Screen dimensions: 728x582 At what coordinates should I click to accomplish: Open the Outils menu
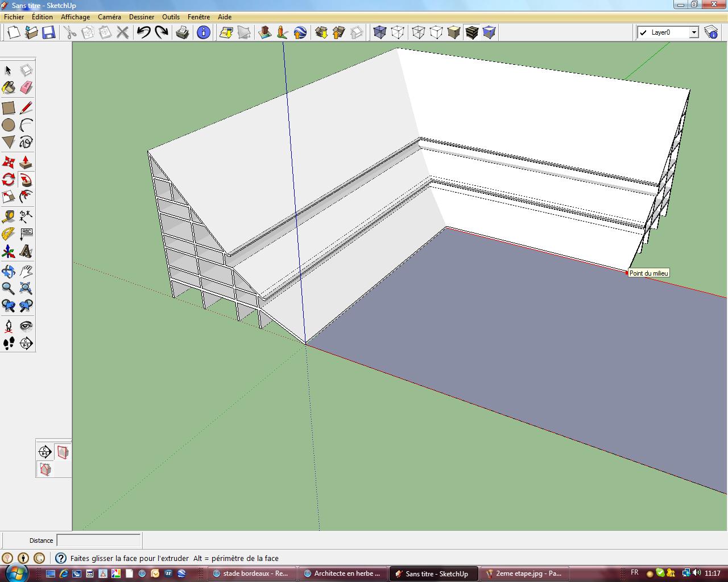[171, 17]
